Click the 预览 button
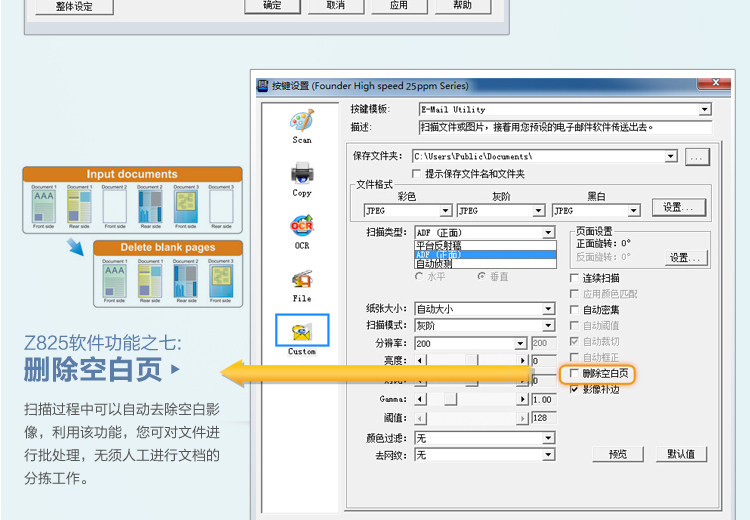Viewport: 750px width, 520px height. click(x=618, y=454)
